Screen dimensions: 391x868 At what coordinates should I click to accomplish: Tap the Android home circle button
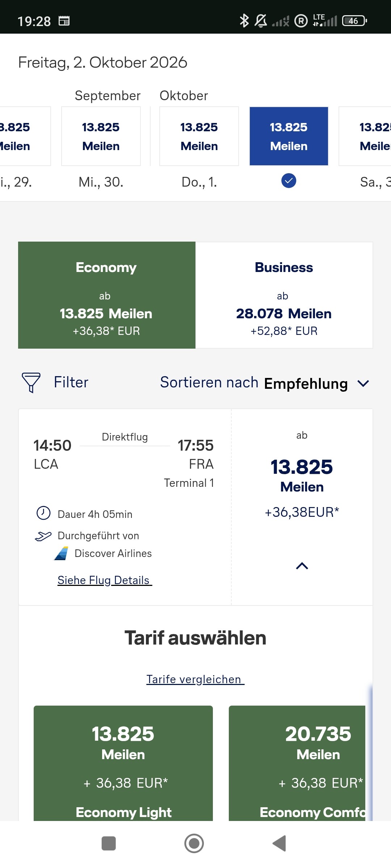194,843
